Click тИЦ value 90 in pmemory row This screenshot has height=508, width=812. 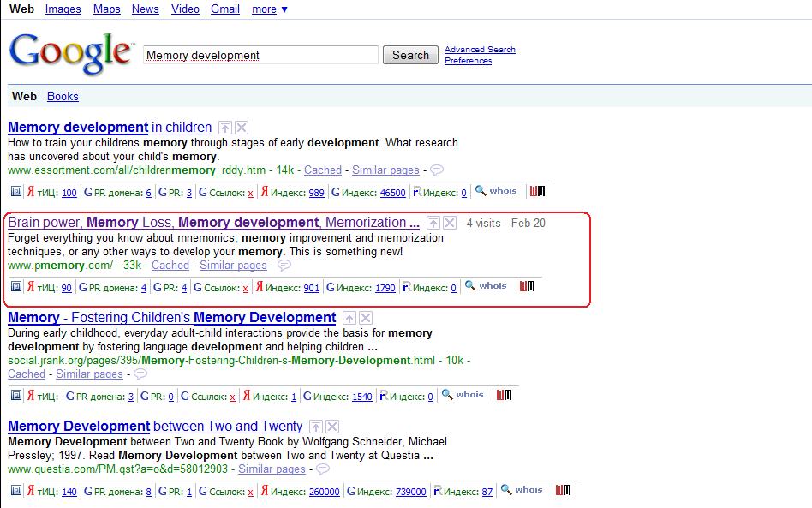click(66, 288)
